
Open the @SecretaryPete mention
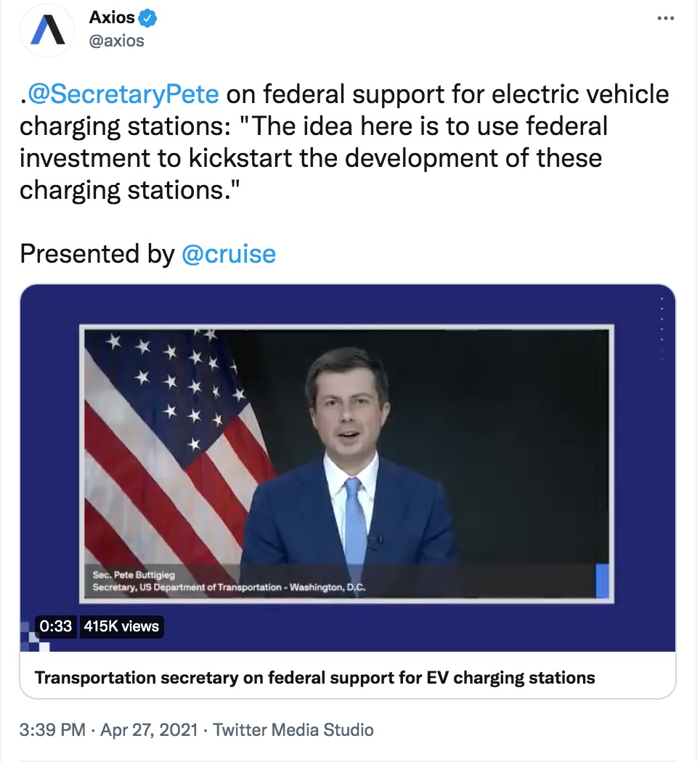123,94
